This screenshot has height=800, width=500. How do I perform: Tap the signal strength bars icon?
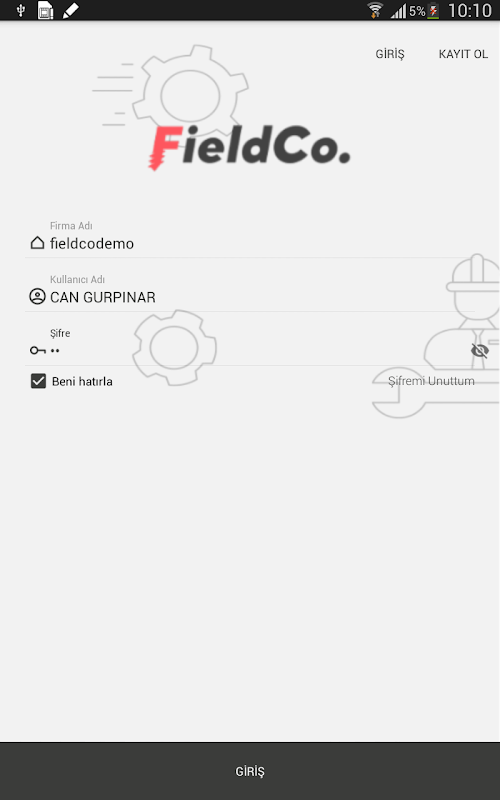(x=398, y=11)
